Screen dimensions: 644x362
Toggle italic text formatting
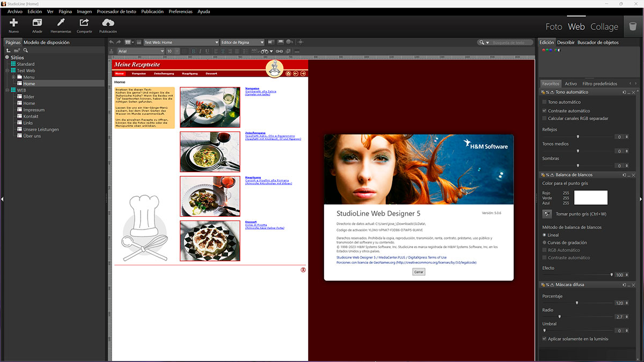(x=200, y=51)
